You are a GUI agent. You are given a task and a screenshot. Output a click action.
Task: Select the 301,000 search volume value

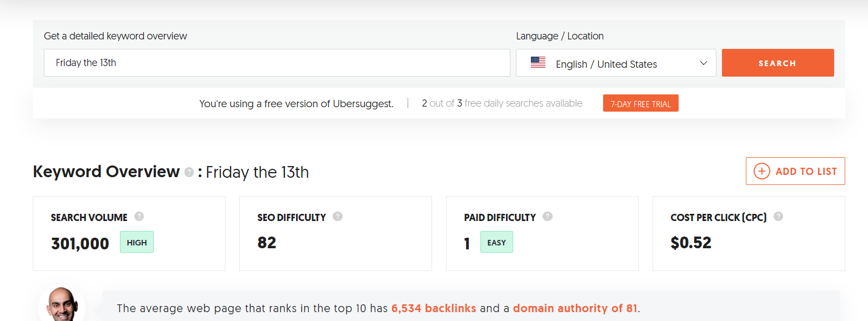pyautogui.click(x=80, y=243)
